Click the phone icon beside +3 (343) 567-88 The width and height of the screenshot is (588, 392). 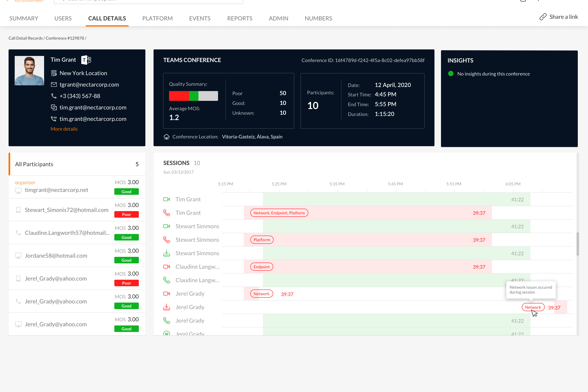click(x=54, y=96)
